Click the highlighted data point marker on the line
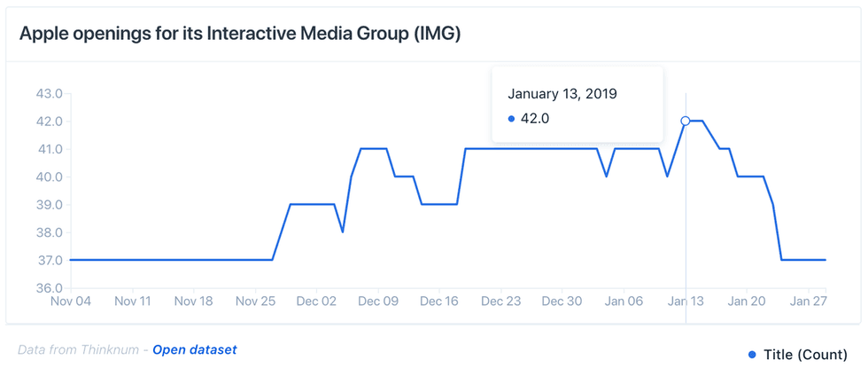This screenshot has height=368, width=868. [x=685, y=121]
